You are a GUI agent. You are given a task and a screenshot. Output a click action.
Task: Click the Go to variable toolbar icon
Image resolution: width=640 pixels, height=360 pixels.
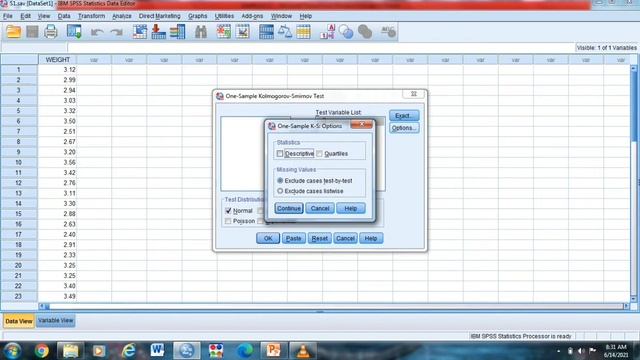[x=158, y=32]
